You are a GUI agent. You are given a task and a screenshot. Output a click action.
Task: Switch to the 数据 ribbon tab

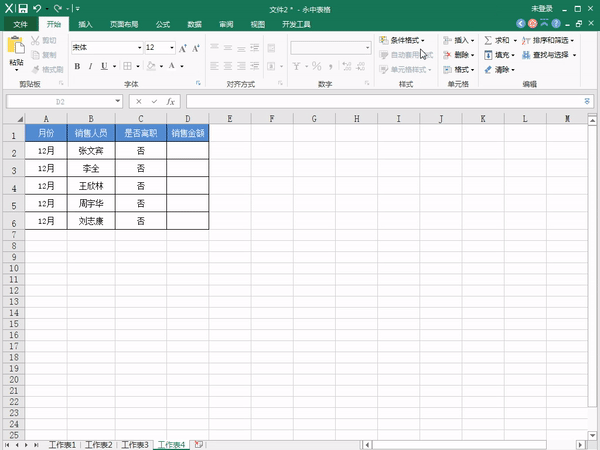194,24
